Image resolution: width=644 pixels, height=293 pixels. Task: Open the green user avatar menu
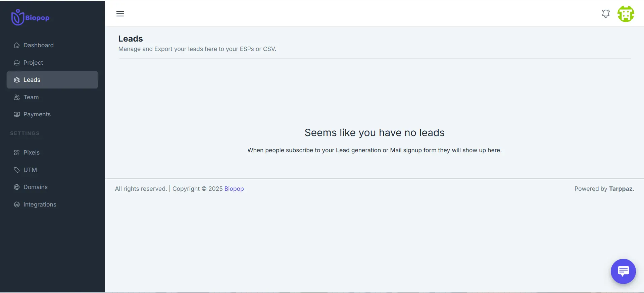coord(626,14)
